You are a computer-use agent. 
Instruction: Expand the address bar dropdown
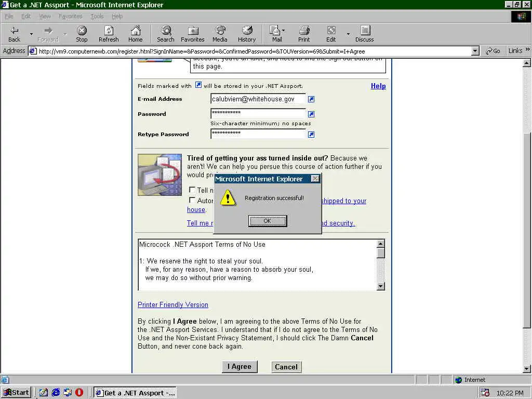tap(475, 51)
